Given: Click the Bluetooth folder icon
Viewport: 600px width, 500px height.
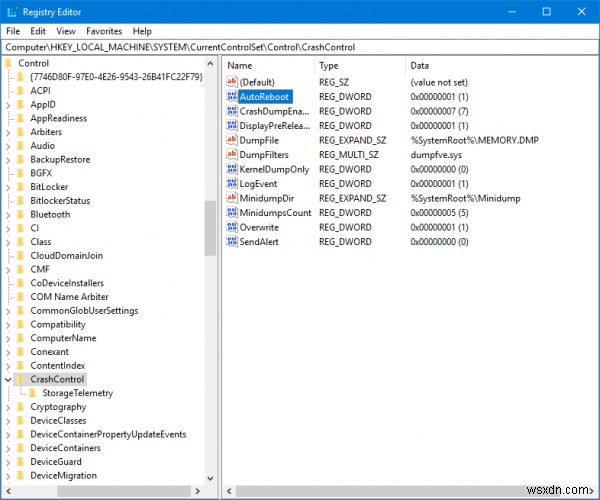Looking at the screenshot, I should pos(21,214).
